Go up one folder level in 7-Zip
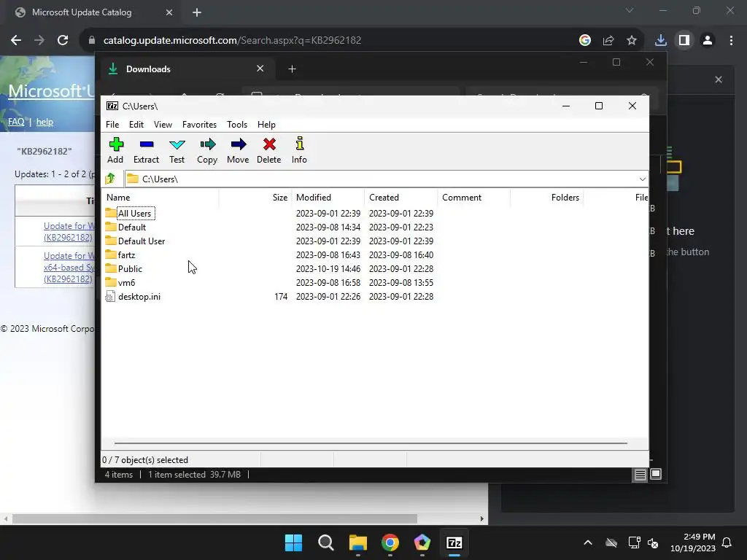Viewport: 747px width, 560px height. pos(110,179)
